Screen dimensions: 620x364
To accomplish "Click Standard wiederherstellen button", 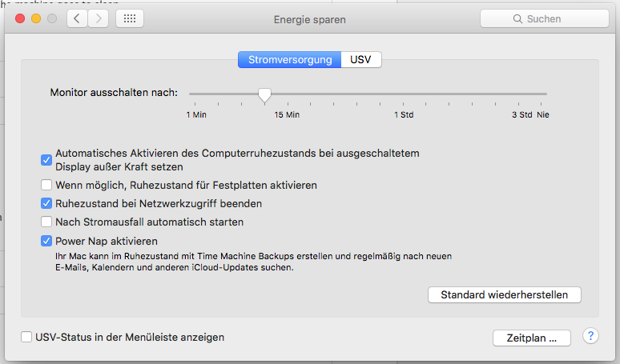I will coord(505,294).
